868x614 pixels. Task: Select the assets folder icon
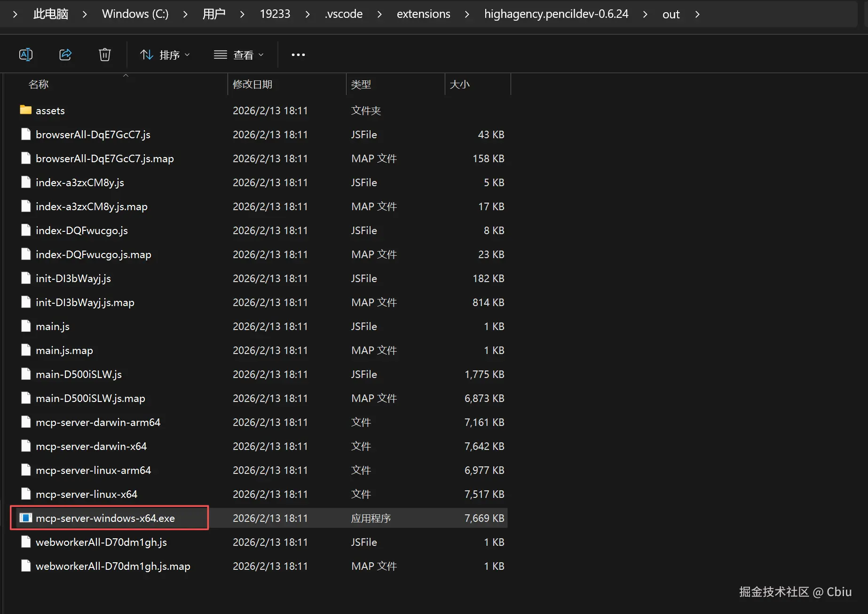pos(26,110)
